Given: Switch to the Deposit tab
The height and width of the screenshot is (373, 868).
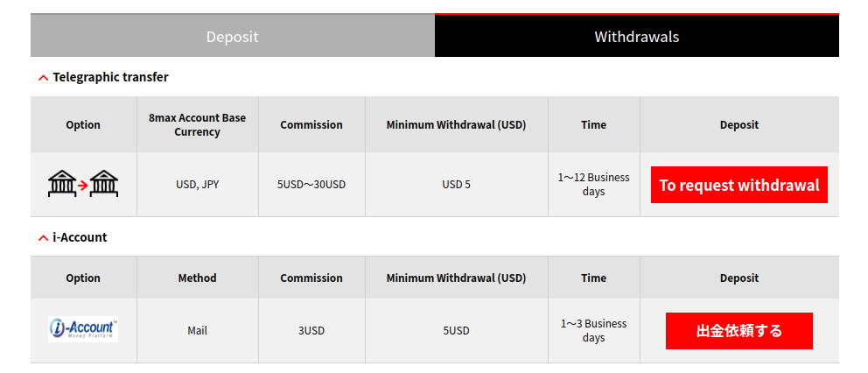Looking at the screenshot, I should [233, 36].
